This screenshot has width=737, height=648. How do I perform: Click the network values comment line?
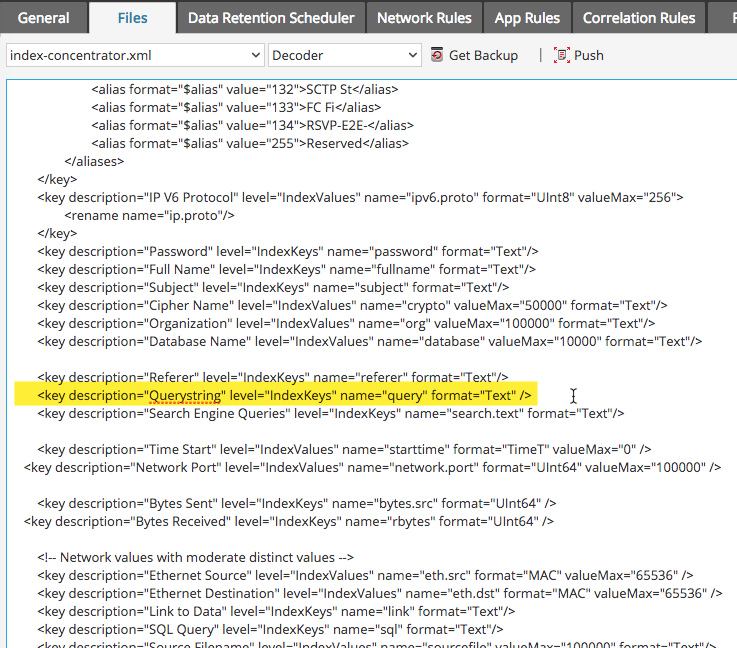pyautogui.click(x=196, y=557)
